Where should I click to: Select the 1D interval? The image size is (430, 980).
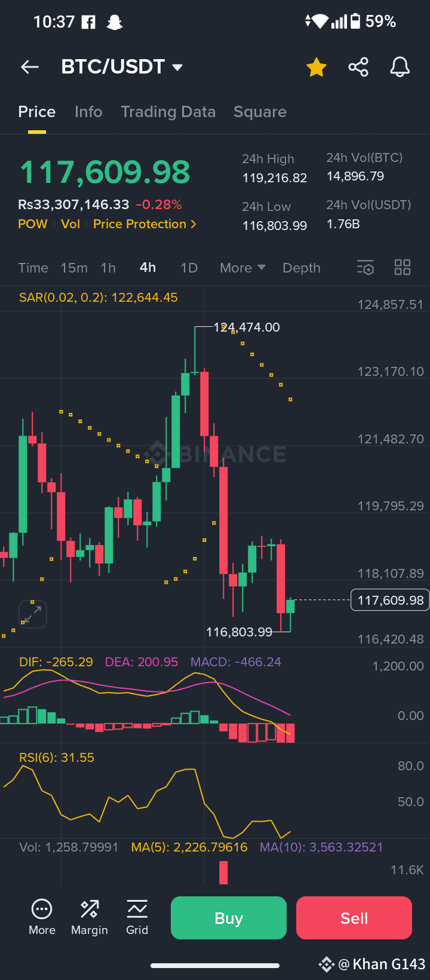(189, 268)
